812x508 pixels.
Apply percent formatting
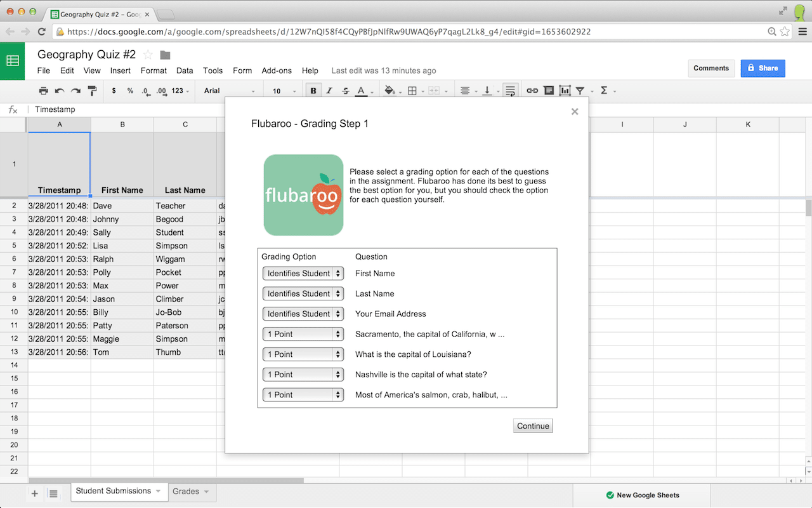point(131,90)
